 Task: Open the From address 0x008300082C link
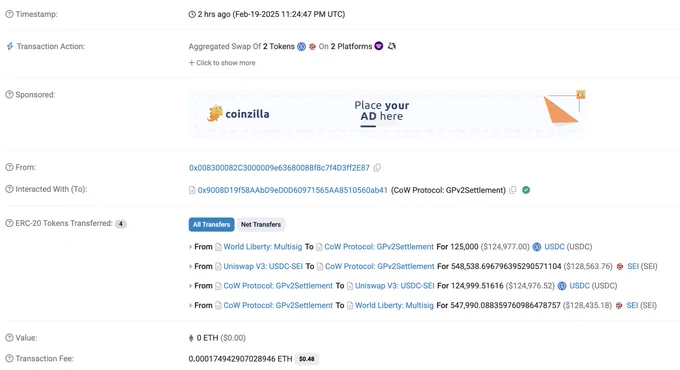(279, 167)
